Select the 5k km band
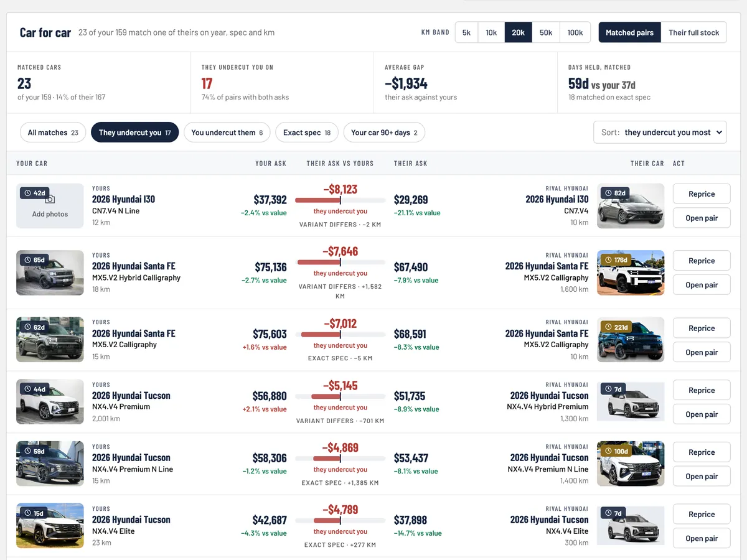 tap(466, 32)
